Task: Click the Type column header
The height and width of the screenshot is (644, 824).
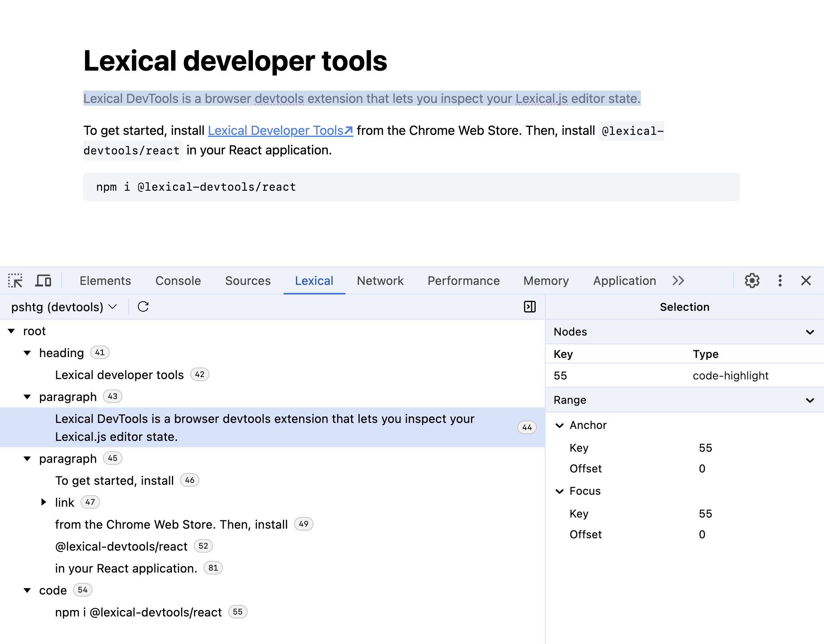Action: [x=706, y=354]
